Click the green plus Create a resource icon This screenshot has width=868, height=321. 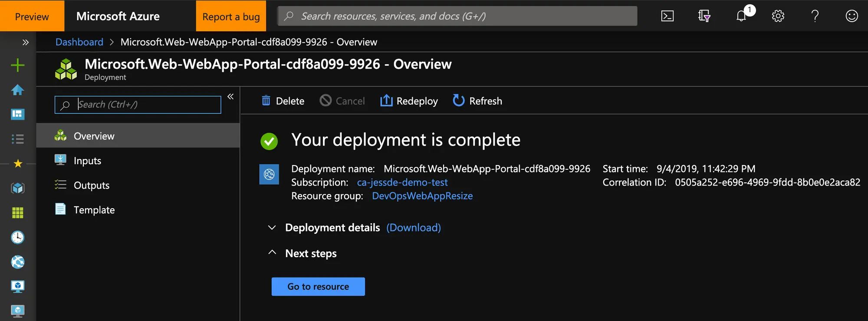[x=18, y=65]
